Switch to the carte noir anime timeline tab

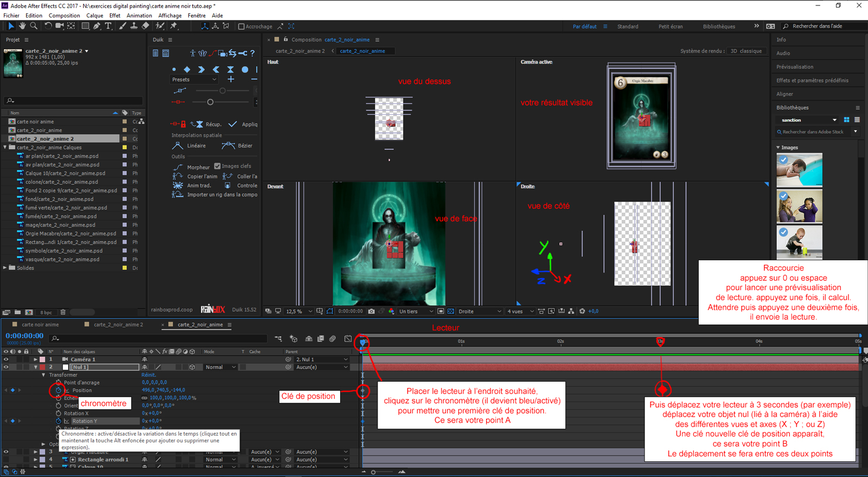pos(40,325)
